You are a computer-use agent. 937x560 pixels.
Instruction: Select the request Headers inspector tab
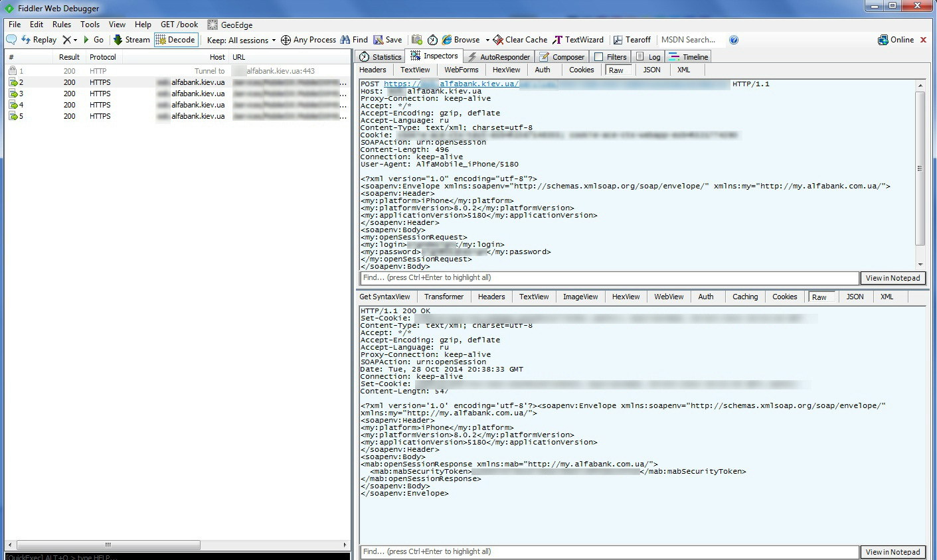373,70
